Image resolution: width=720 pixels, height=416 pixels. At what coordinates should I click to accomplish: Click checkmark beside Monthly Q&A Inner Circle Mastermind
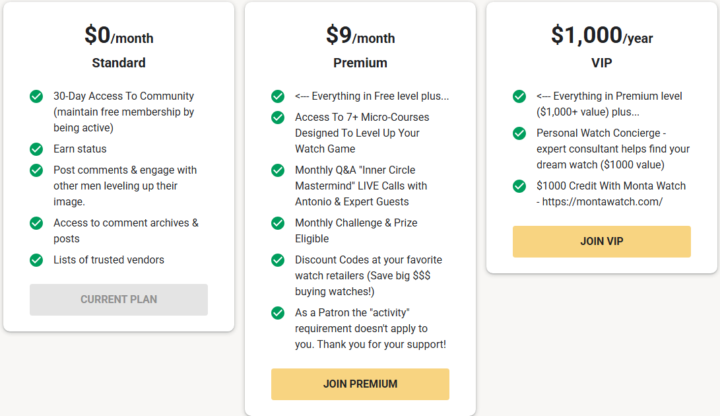click(278, 170)
